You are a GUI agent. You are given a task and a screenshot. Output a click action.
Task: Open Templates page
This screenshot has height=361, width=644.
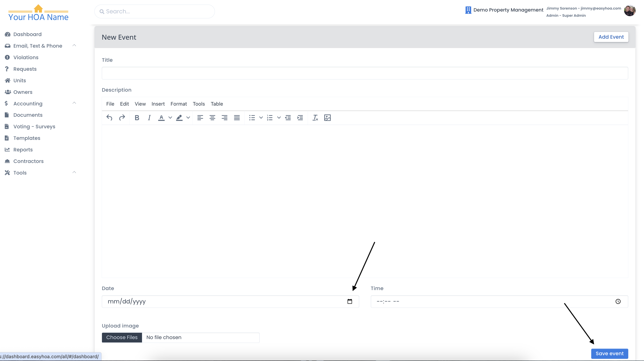[27, 138]
